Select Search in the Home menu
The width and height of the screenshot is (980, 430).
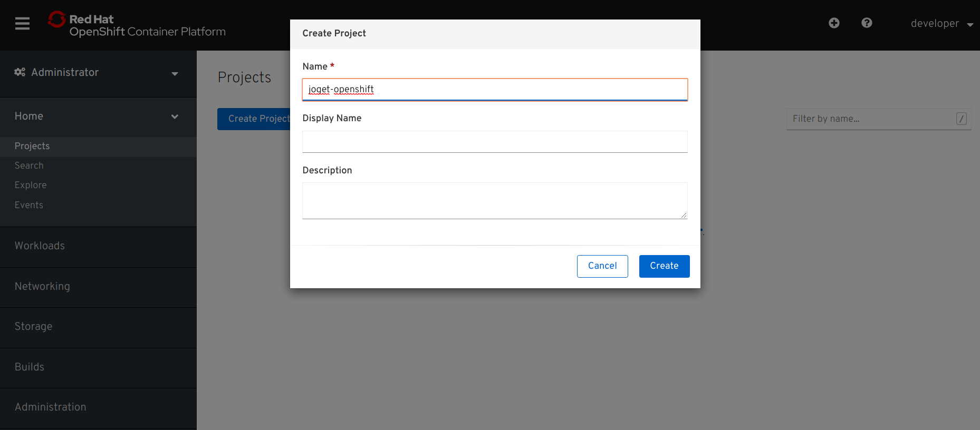pyautogui.click(x=29, y=165)
